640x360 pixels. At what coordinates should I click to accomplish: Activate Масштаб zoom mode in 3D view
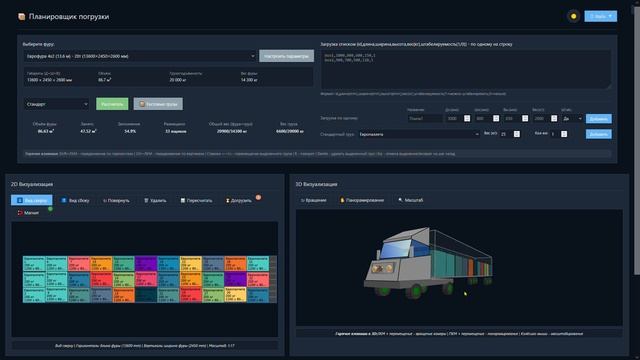click(411, 200)
